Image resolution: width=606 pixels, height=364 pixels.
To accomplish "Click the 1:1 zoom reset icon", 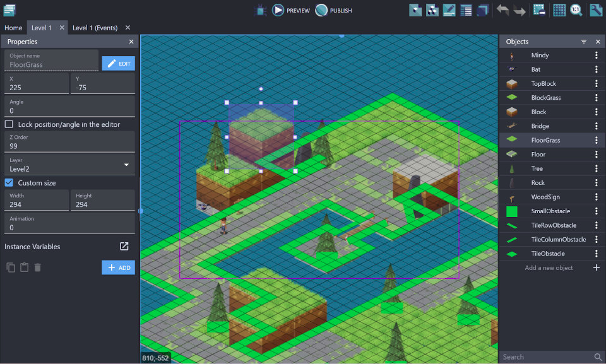I will click(x=576, y=10).
